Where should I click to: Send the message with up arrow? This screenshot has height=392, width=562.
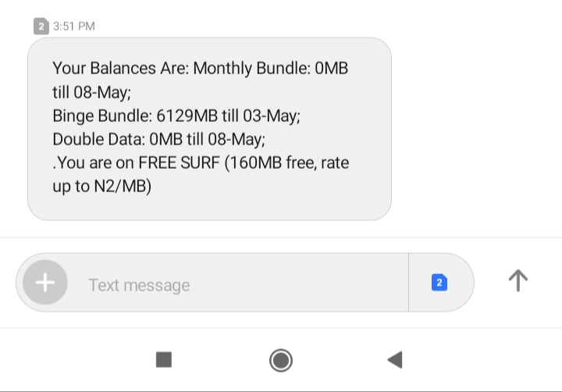(x=518, y=280)
